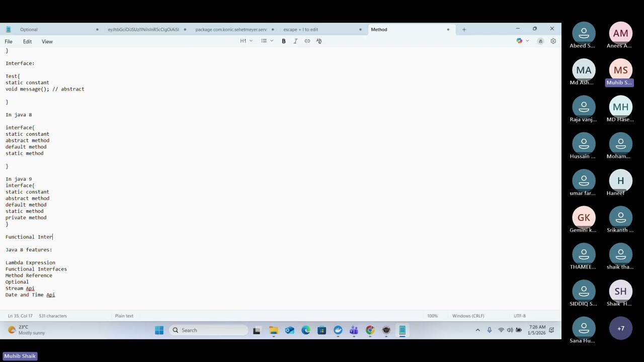The height and width of the screenshot is (362, 644).
Task: Select the Gemini k participant avatar
Action: pyautogui.click(x=584, y=218)
